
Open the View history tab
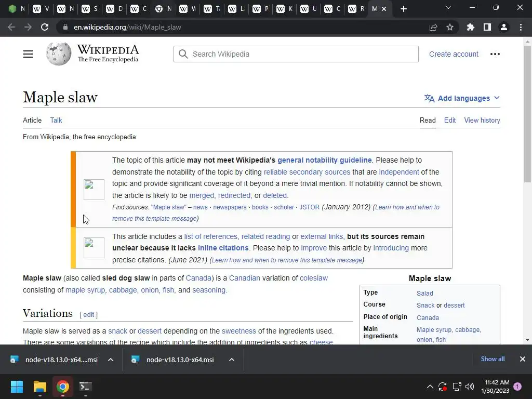[482, 120]
